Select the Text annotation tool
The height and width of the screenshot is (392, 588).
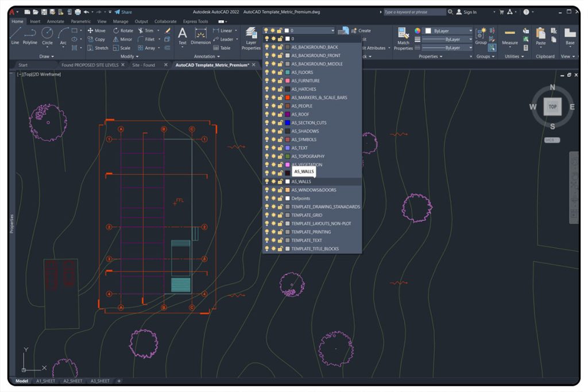182,36
